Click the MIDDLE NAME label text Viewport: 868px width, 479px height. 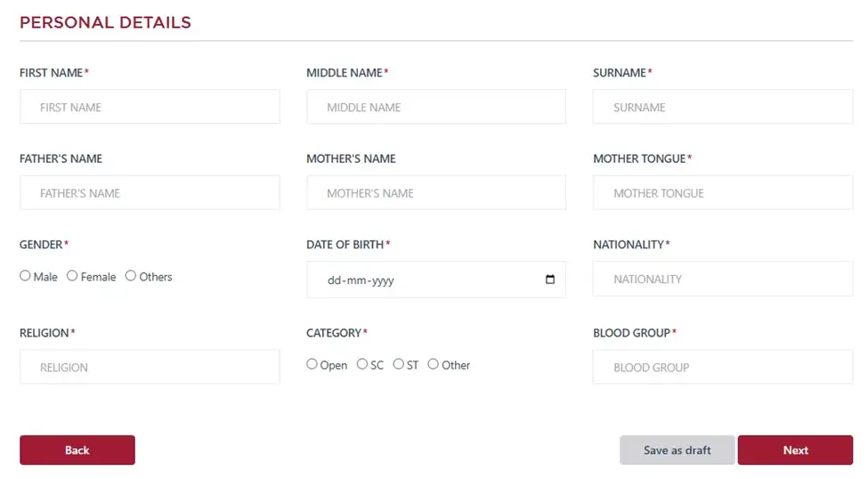(345, 72)
